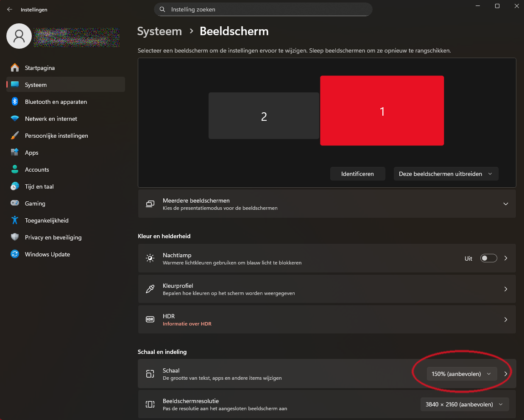Click the Toegankelijkheid accessibility icon
The image size is (524, 420).
pos(15,220)
